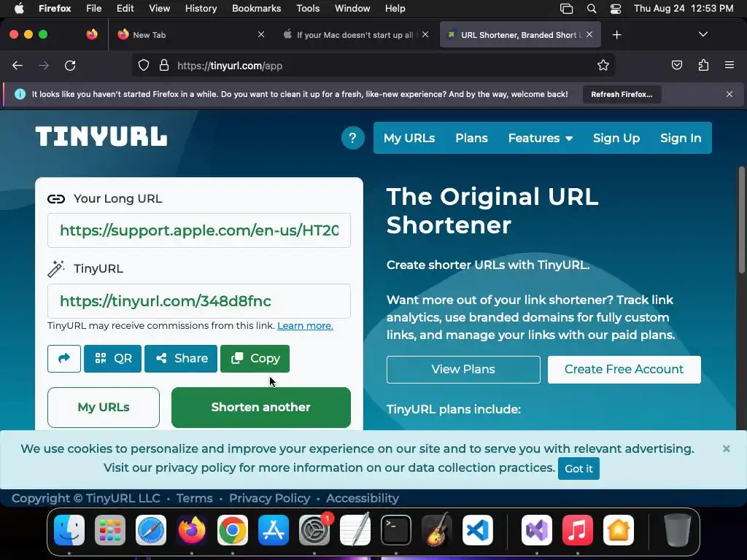Click the View Plans button
Viewport: 747px width, 560px height.
pyautogui.click(x=463, y=370)
